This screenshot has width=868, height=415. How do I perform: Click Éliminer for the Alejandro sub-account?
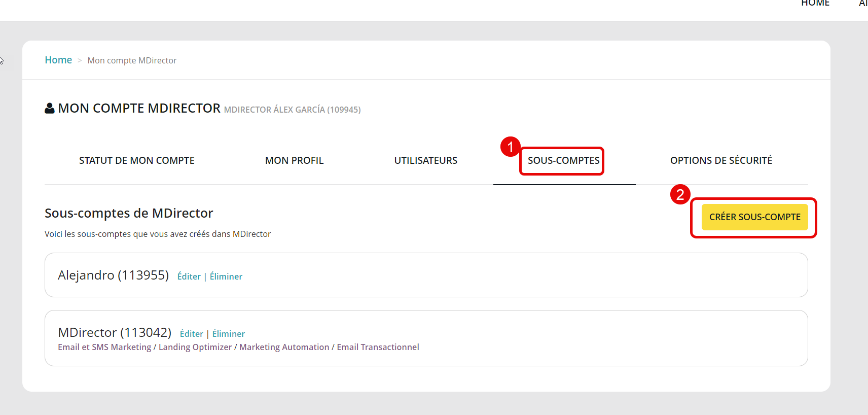pos(226,276)
